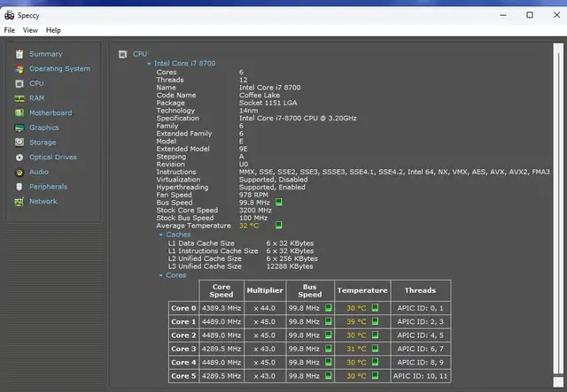This screenshot has height=392, width=567.
Task: Click the CPU section header chip icon
Action: pyautogui.click(x=123, y=54)
